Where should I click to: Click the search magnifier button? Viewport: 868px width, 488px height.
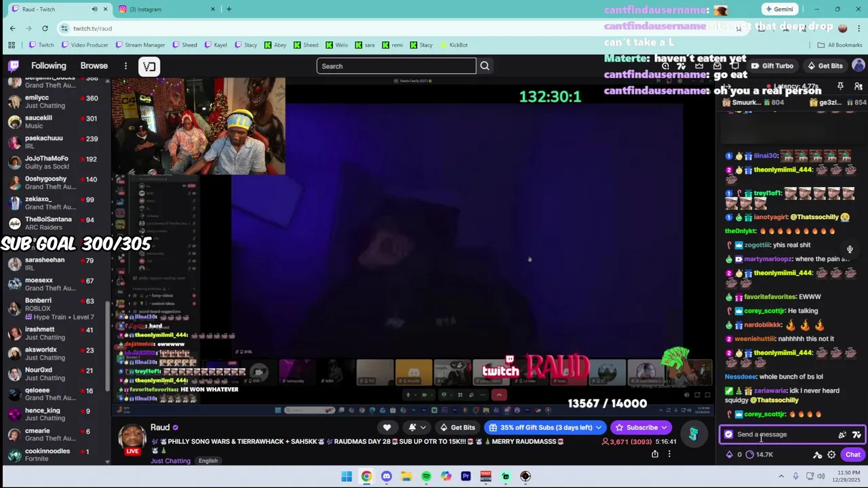point(485,66)
